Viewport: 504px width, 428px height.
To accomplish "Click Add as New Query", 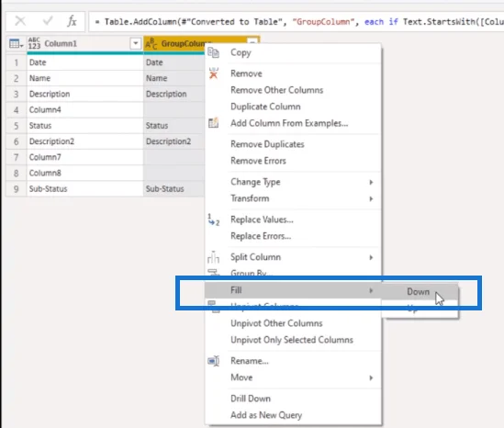I will coord(266,415).
